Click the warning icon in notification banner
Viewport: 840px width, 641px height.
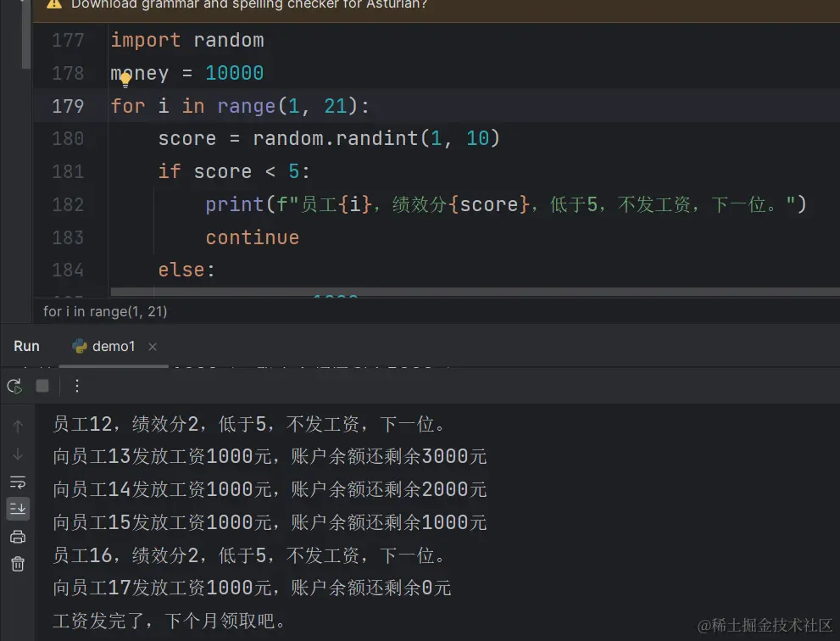54,4
